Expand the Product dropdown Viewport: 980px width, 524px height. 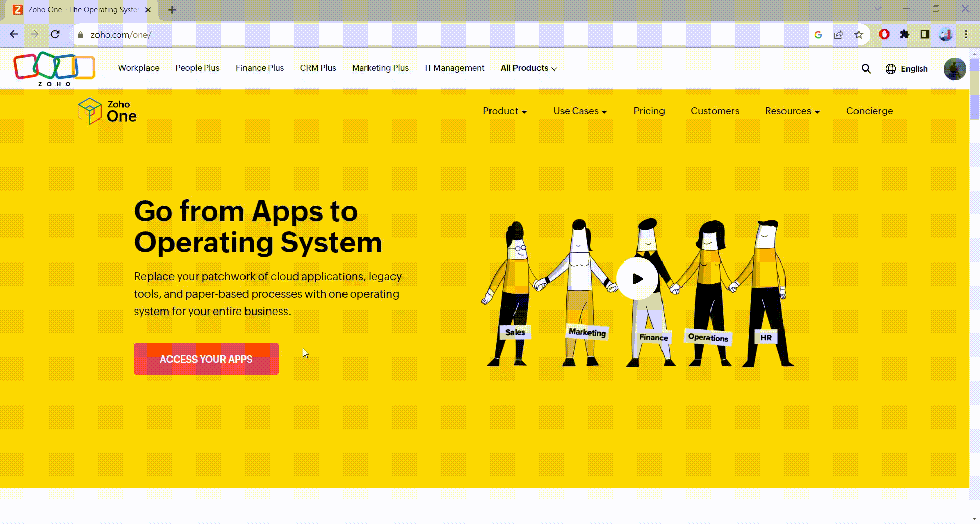tap(504, 111)
